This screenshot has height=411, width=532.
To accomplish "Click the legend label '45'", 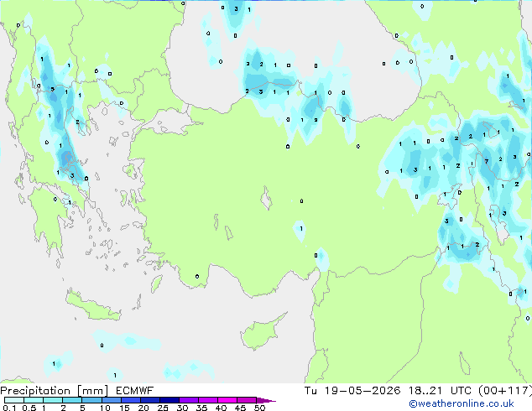I will pos(240,408).
